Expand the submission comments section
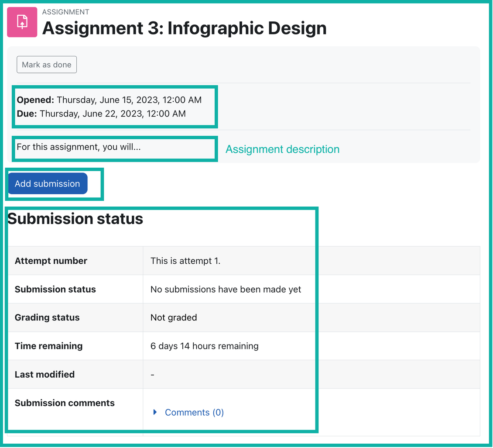The height and width of the screenshot is (448, 493). pyautogui.click(x=194, y=412)
